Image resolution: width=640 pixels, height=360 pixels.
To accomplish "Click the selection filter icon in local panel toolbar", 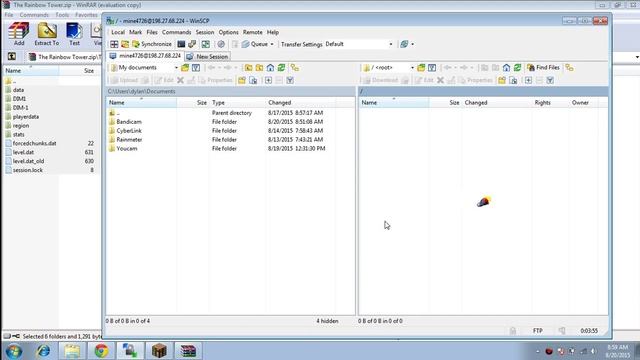I will tap(290, 80).
